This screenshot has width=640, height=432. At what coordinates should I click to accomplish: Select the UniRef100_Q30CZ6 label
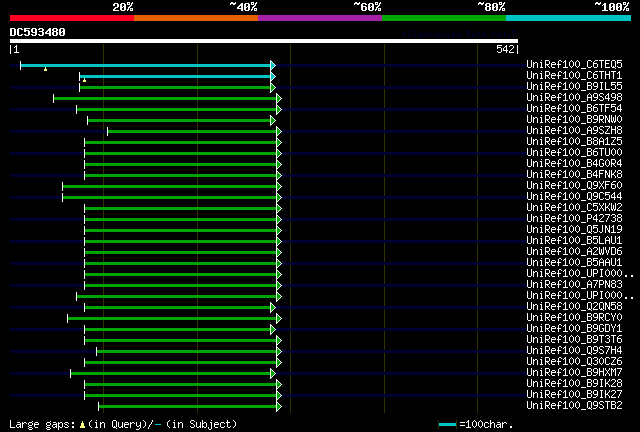(574, 362)
